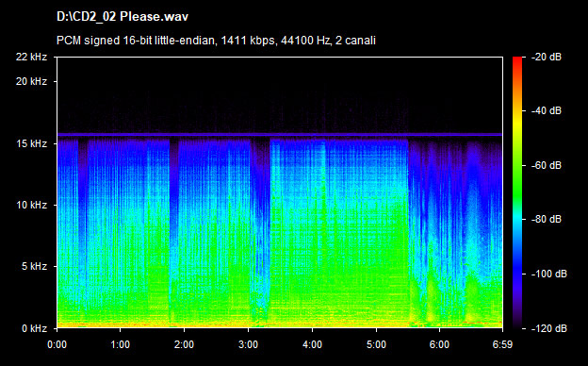This screenshot has width=588, height=366.
Task: Click the file name D:\CD2_02 Please.wav
Action: 122,17
